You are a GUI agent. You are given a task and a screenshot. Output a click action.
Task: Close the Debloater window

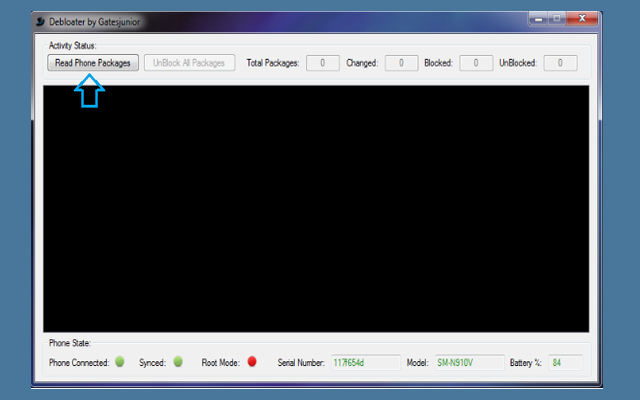point(582,19)
